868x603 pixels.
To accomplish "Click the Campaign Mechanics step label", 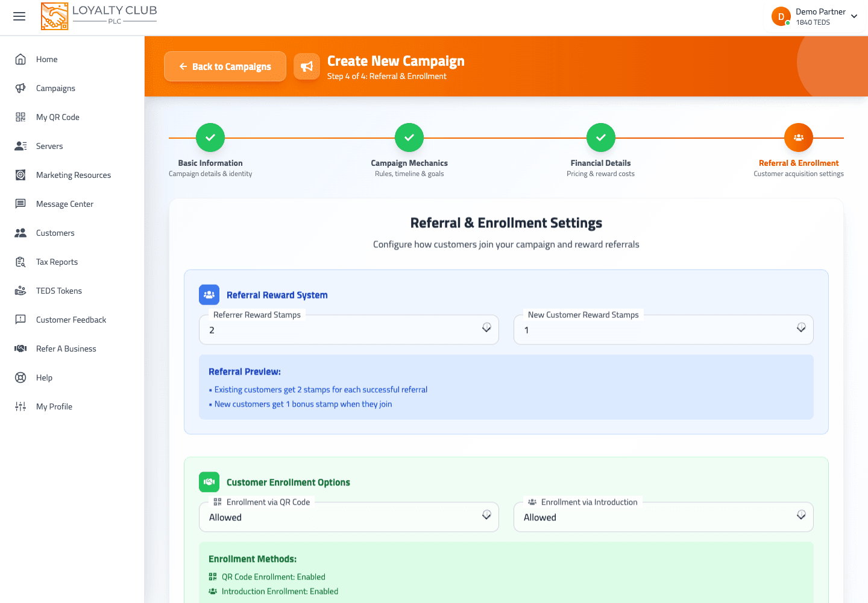I will click(409, 163).
